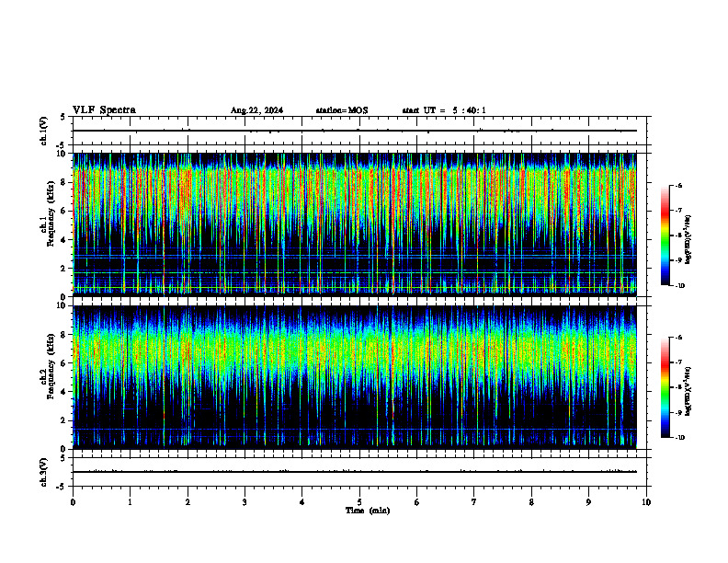Click inside the ch.1 spectrogram panel
The height and width of the screenshot is (563, 728).
pyautogui.click(x=355, y=224)
